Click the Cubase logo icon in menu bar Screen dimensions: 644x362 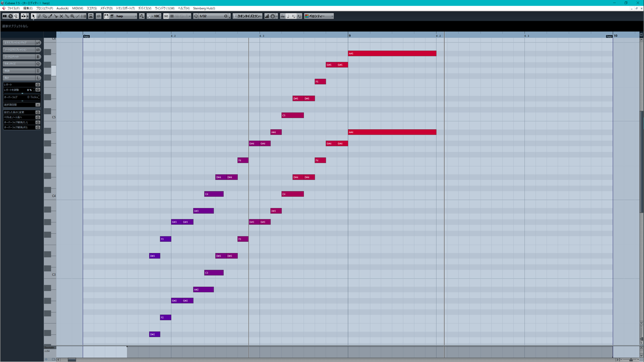tap(4, 9)
